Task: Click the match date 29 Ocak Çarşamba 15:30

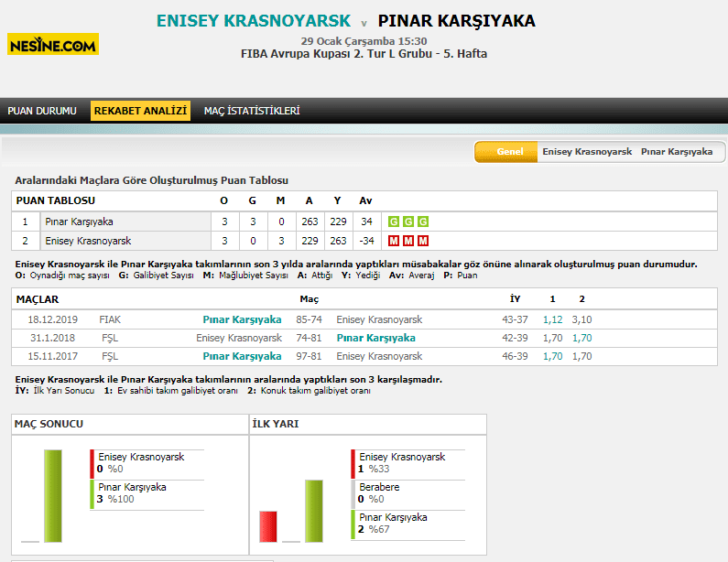Action: [364, 41]
